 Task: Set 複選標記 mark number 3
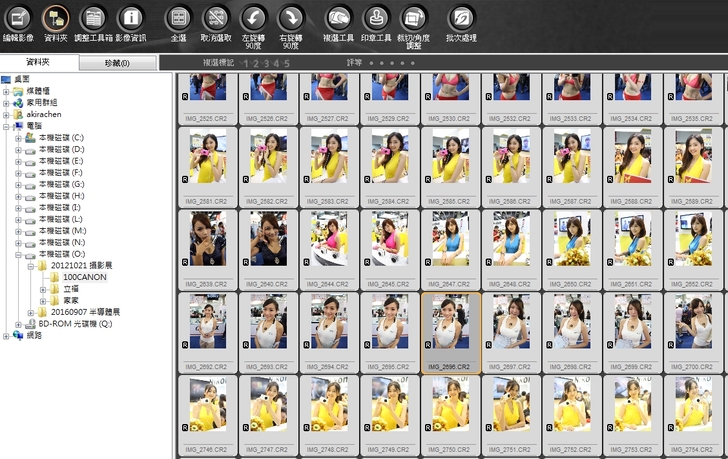(265, 63)
